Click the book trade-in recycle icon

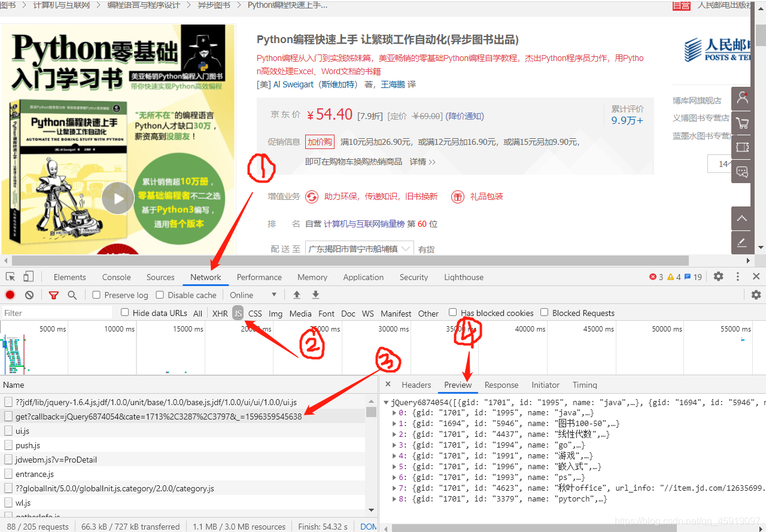pos(312,196)
